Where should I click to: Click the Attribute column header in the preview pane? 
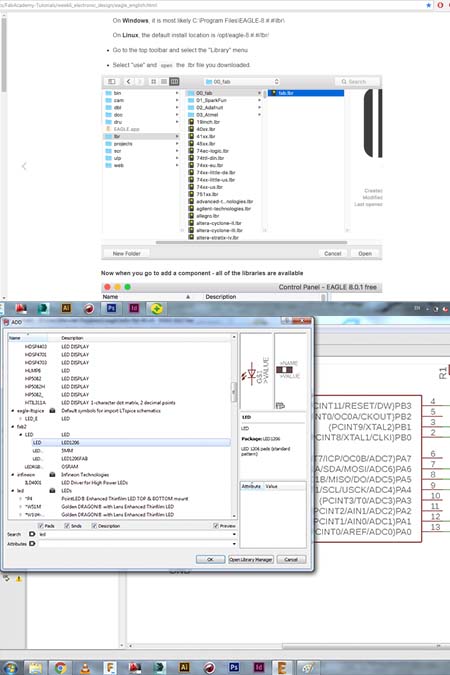251,486
